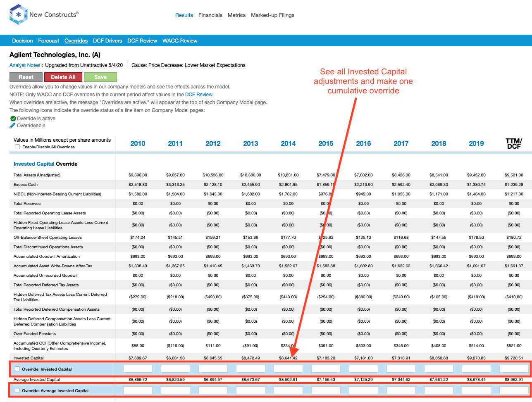Click the Off-Balance-Sheet Operating Leases row label
532x402 pixels.
(48, 238)
